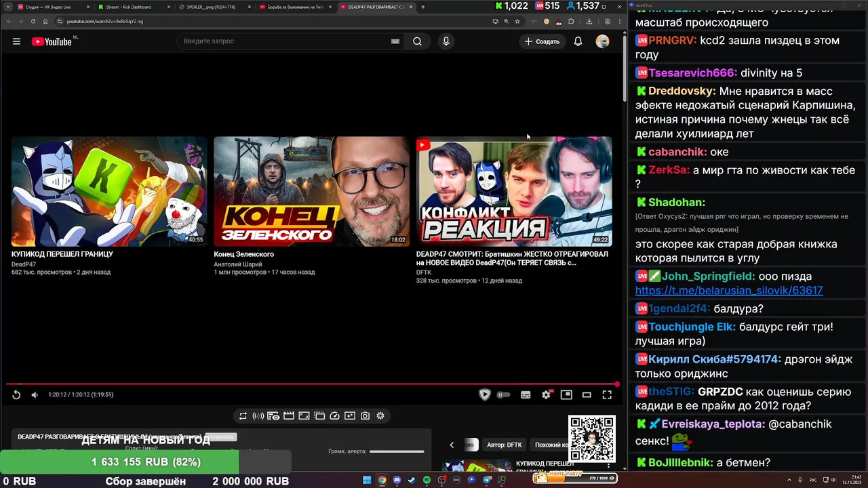
Task: Adjust the Громк. алерта slider
Action: click(x=397, y=451)
